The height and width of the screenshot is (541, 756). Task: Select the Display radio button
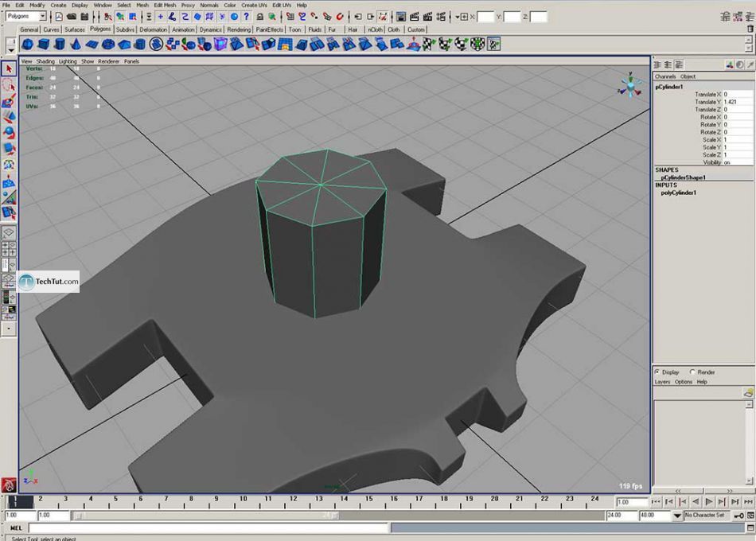pos(657,372)
